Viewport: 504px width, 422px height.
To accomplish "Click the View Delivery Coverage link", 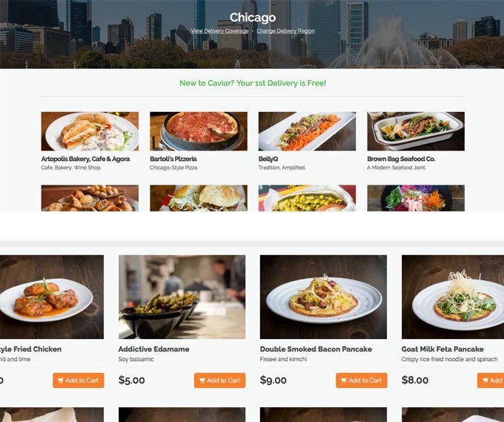I will click(x=219, y=31).
